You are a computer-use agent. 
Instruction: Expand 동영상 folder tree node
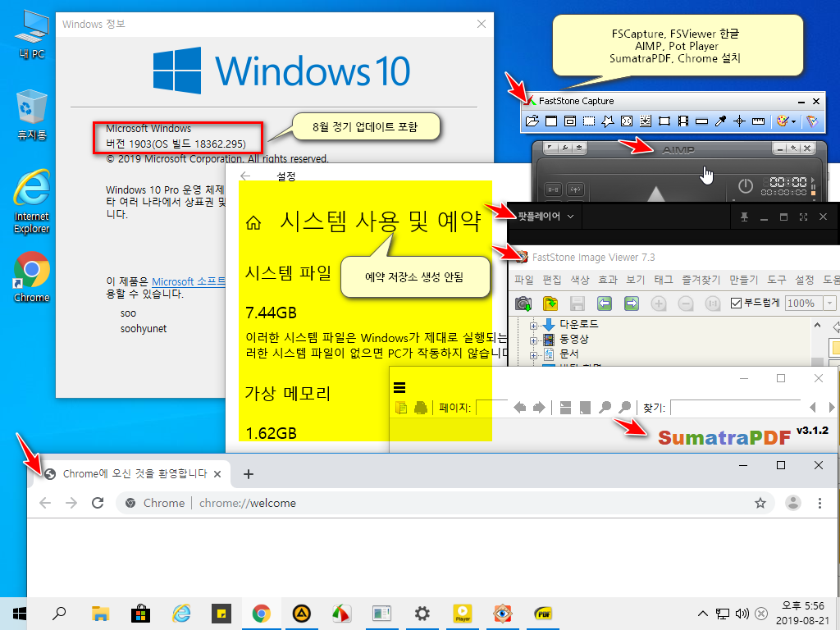tap(533, 340)
